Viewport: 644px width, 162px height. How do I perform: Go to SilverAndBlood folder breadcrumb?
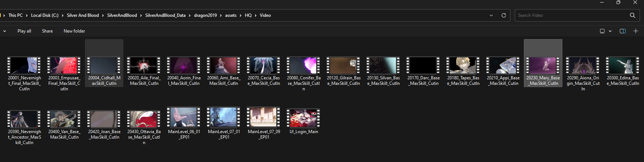122,15
